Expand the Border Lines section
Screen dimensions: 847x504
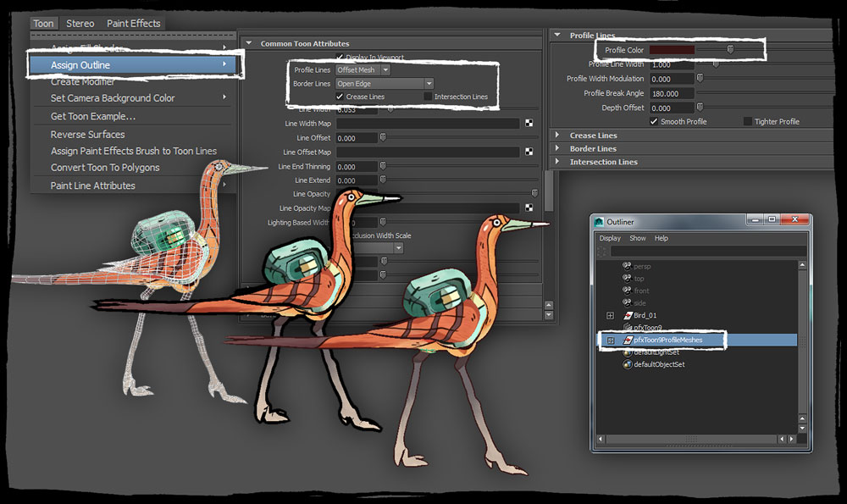[x=557, y=148]
